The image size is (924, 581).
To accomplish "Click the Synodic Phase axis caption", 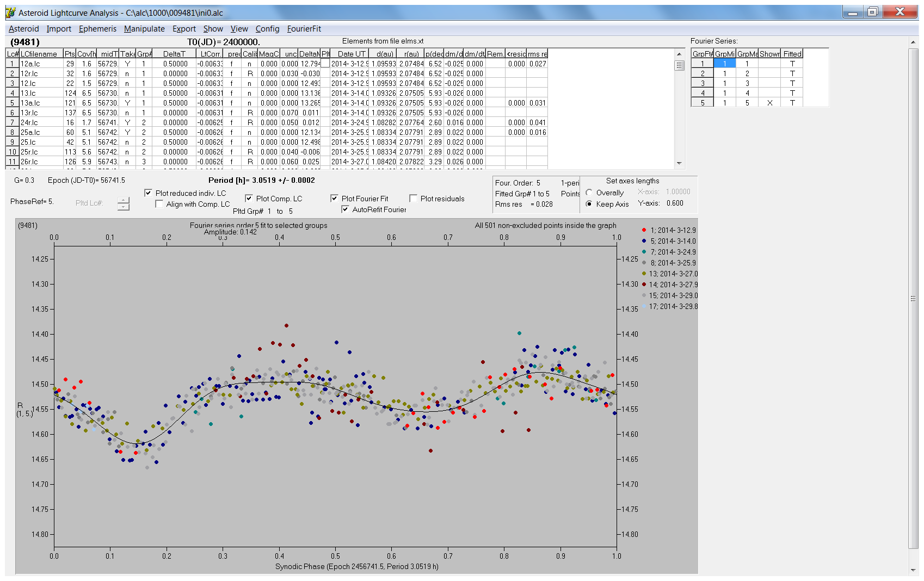I will coord(356,566).
